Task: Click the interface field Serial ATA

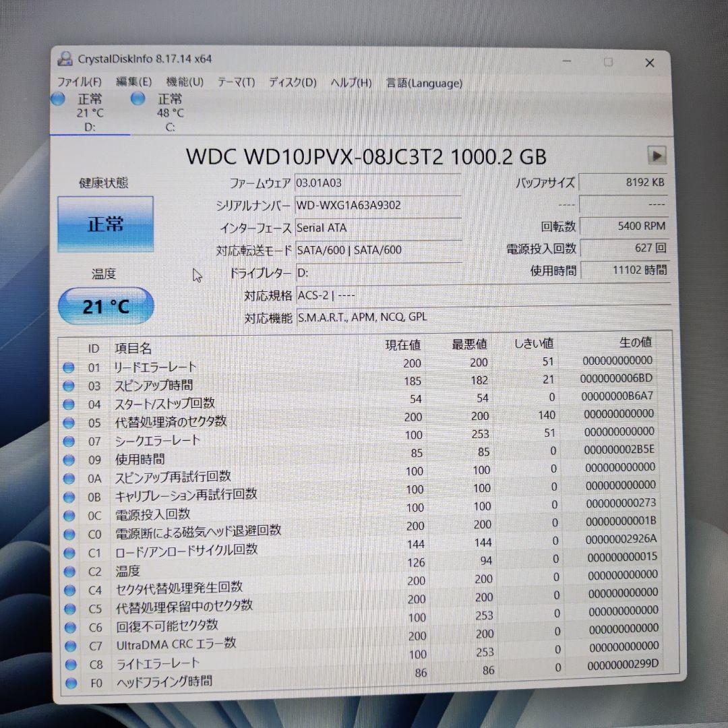Action: point(378,228)
